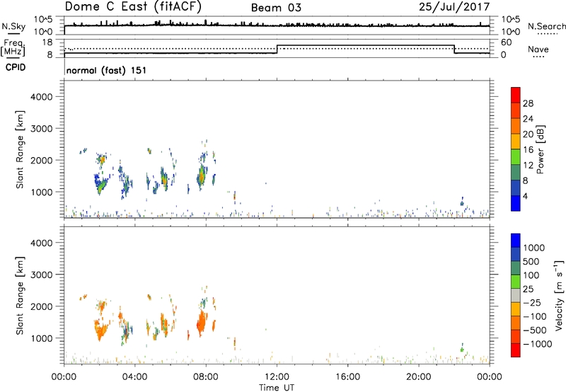Click the light green Velocity segment between 25 and 100

pyautogui.click(x=516, y=282)
